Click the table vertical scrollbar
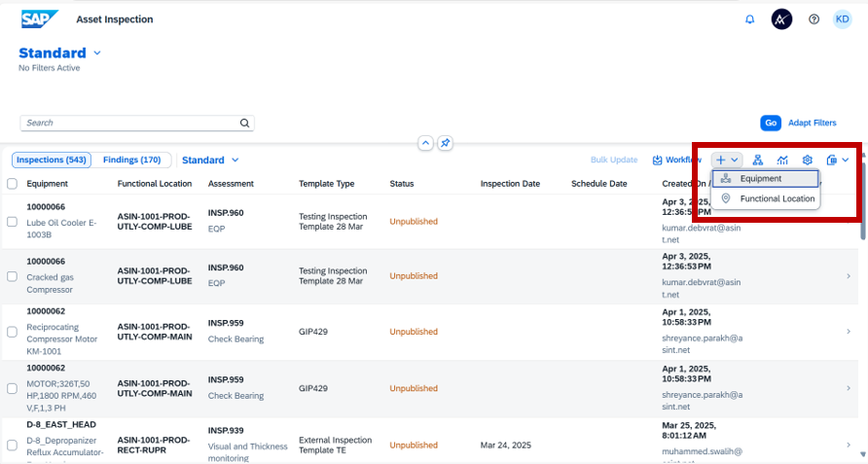Viewport: 868px width, 464px height. pyautogui.click(x=863, y=202)
